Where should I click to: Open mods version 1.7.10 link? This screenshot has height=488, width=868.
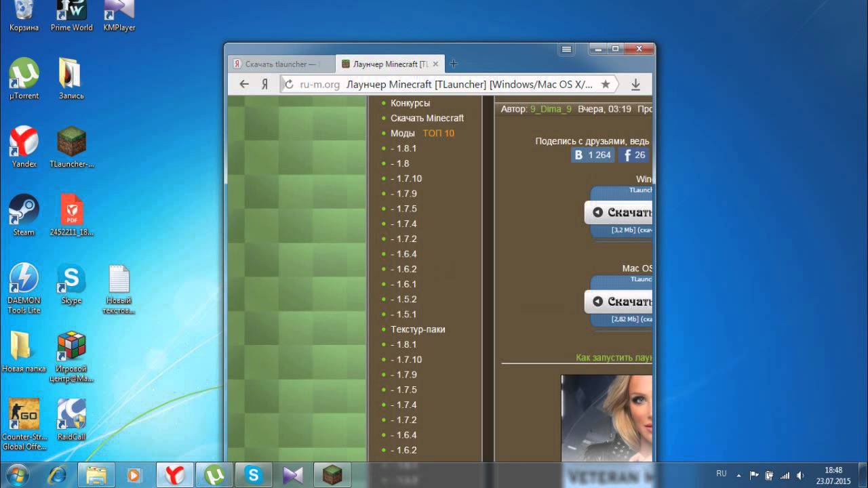click(x=406, y=179)
